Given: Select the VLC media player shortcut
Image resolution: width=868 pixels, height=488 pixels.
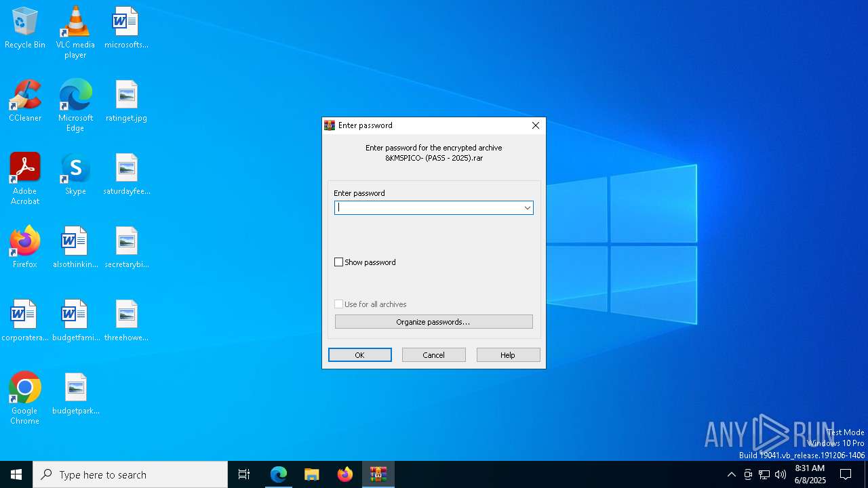Looking at the screenshot, I should tap(75, 33).
